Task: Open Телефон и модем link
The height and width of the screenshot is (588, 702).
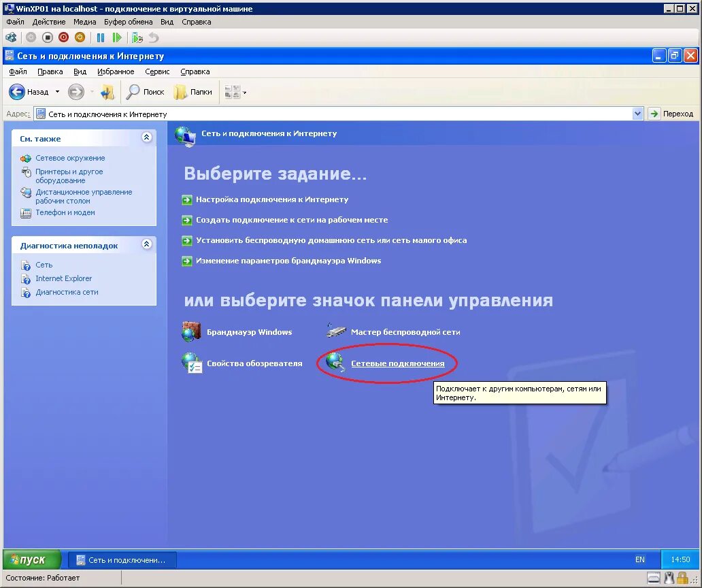Action: click(x=65, y=213)
